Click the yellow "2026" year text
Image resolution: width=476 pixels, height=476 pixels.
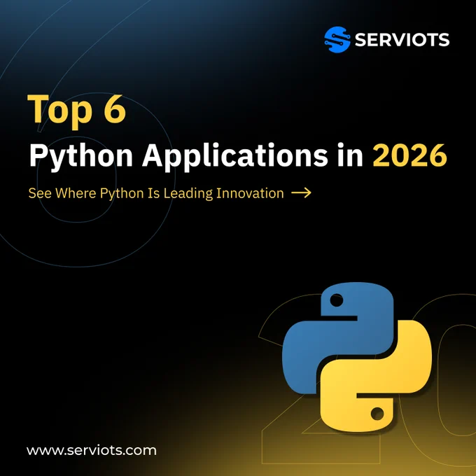409,155
